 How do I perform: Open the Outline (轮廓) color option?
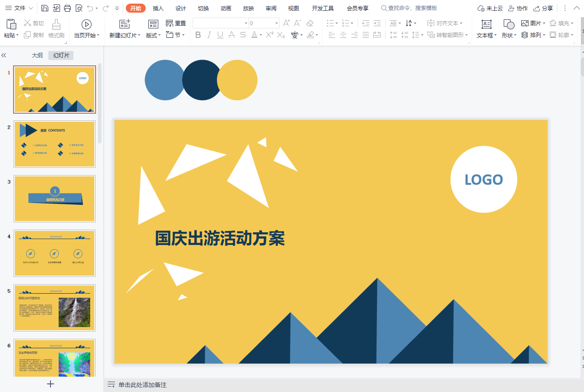tap(562, 35)
